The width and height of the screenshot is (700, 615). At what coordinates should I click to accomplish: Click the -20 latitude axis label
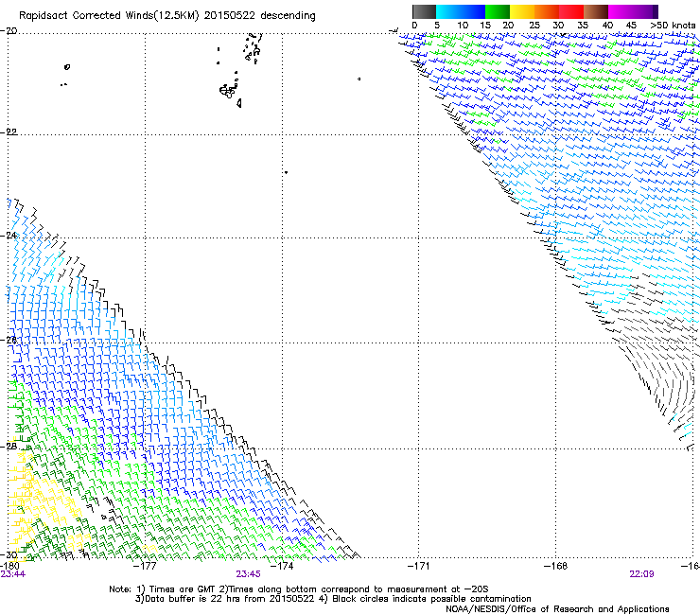(x=9, y=31)
